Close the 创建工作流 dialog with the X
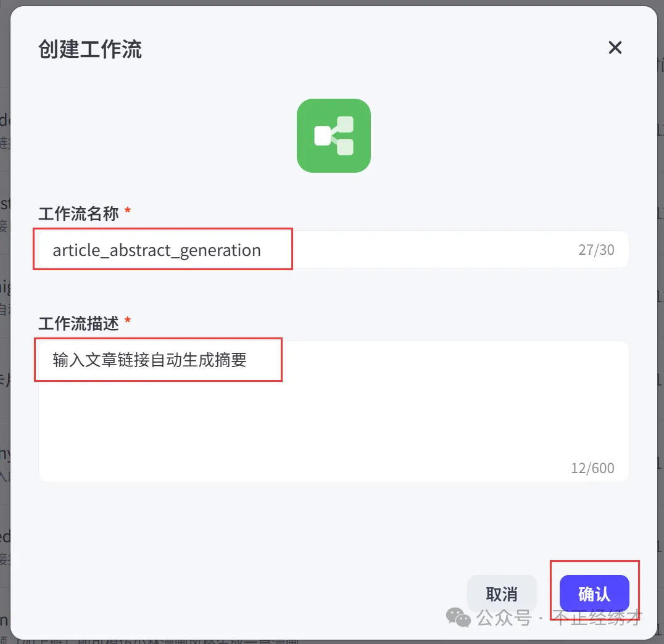The height and width of the screenshot is (644, 664). (x=615, y=47)
